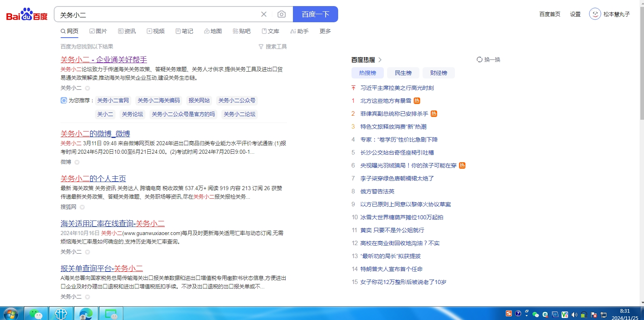Open the blue octopus app on taskbar
The height and width of the screenshot is (320, 644).
tap(61, 314)
